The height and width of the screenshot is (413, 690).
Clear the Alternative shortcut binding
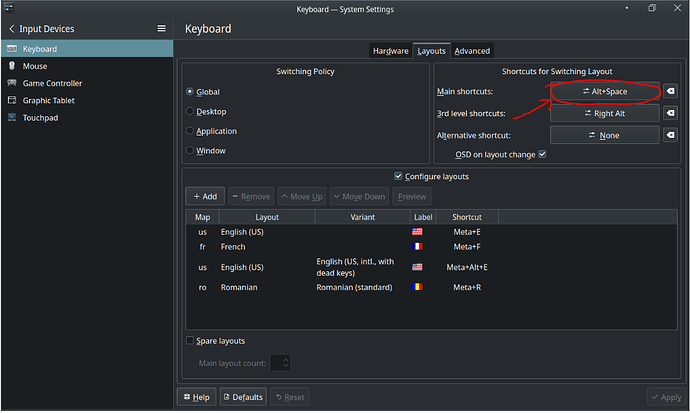[670, 135]
